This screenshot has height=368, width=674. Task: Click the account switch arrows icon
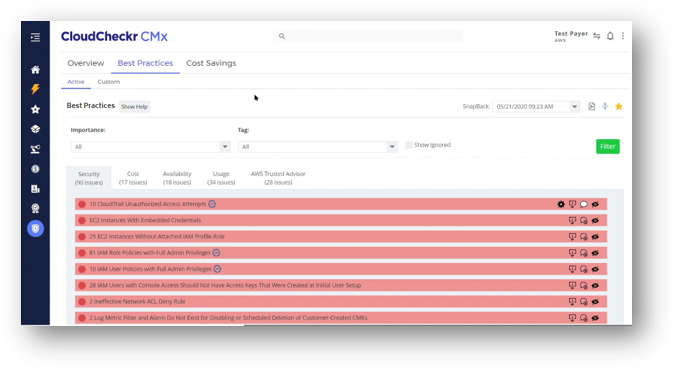[596, 36]
